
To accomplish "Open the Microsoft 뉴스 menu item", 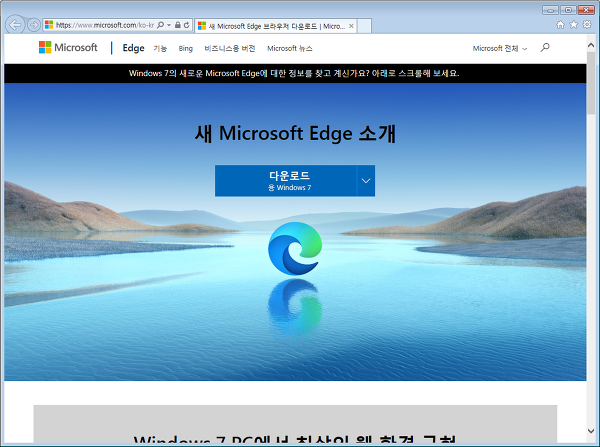I will (290, 48).
